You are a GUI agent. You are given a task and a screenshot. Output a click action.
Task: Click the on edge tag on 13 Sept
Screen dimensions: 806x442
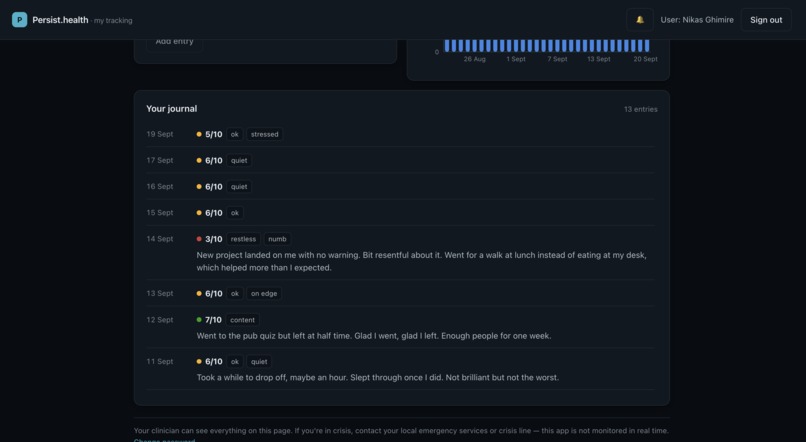(264, 293)
